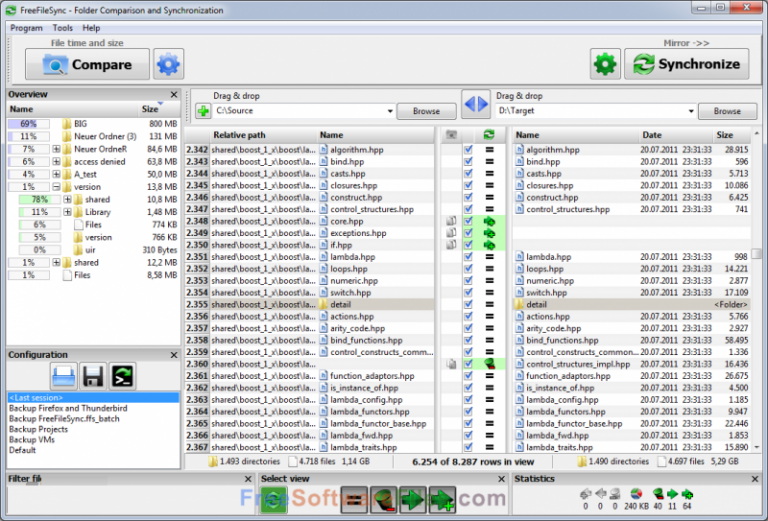The height and width of the screenshot is (521, 768).
Task: Select the <Last session> configuration
Action: pos(93,398)
